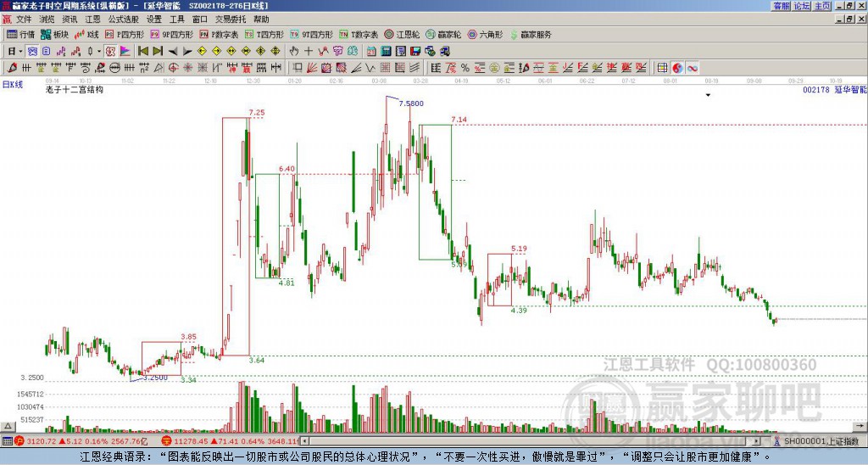Open the T数字表 tool

pyautogui.click(x=359, y=34)
